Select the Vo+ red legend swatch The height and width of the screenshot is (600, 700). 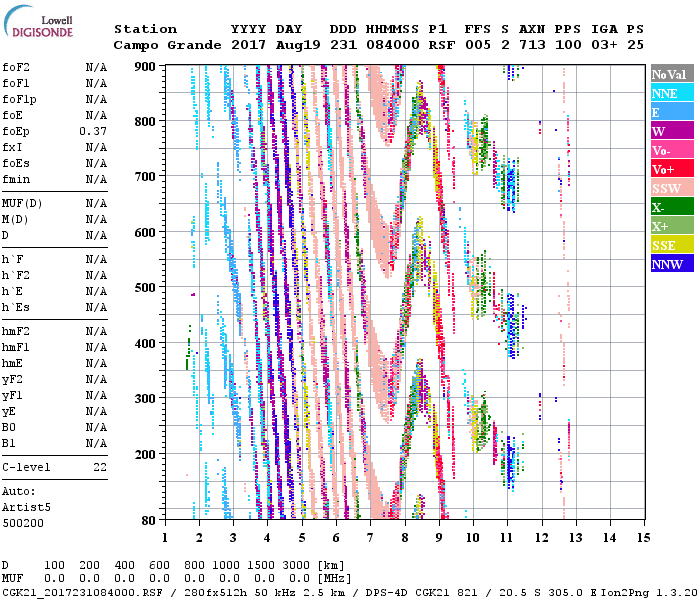click(x=670, y=170)
